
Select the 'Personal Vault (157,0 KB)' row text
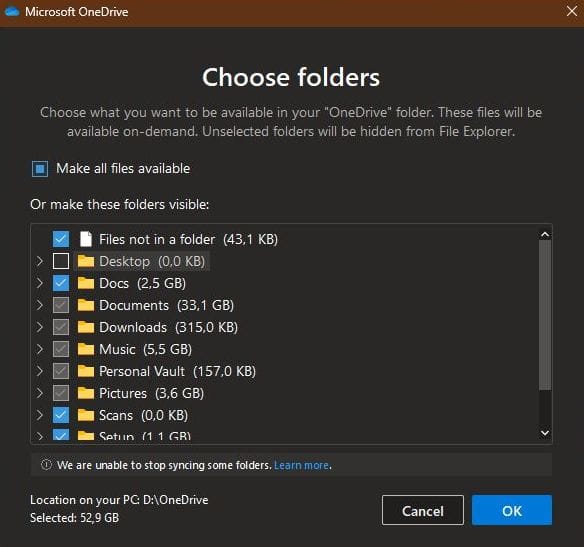point(177,371)
